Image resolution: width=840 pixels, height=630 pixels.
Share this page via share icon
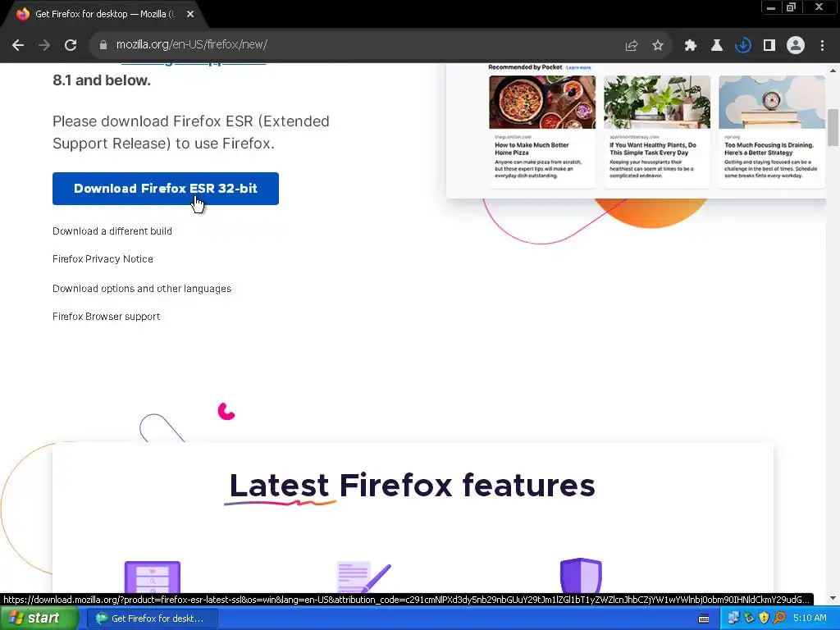[x=631, y=46]
